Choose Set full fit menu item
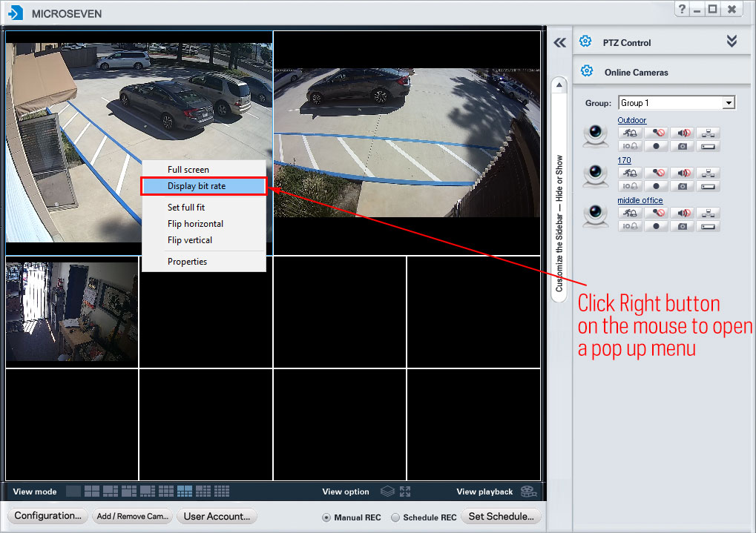 (203, 208)
